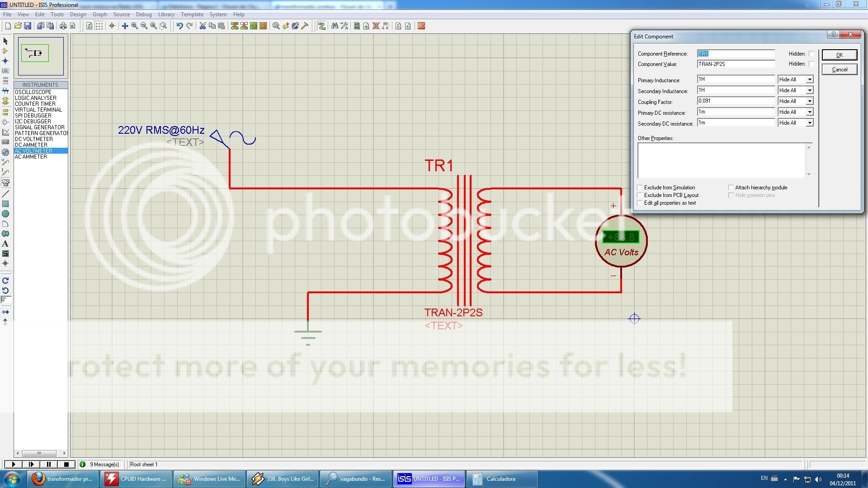Click OK in Edit Component dialog
The image size is (868, 488).
[x=839, y=55]
